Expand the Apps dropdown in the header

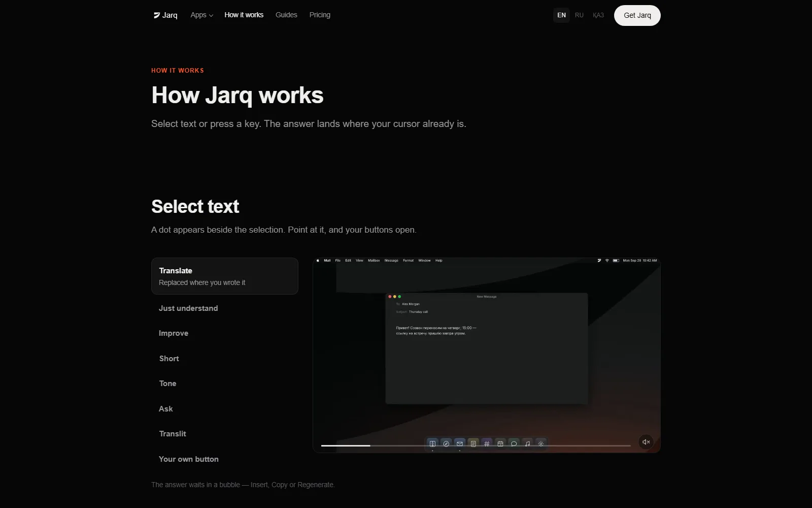point(201,15)
